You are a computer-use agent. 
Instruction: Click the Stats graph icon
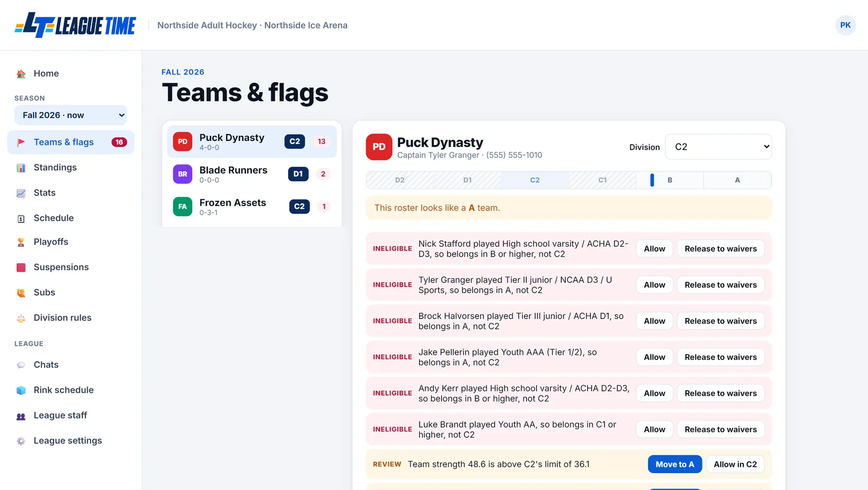[21, 193]
